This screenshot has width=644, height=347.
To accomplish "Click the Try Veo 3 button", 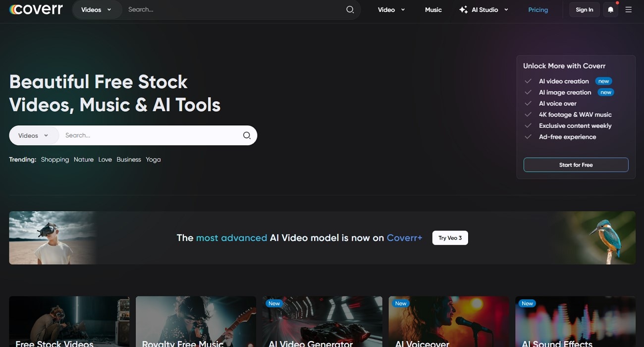I will point(450,238).
